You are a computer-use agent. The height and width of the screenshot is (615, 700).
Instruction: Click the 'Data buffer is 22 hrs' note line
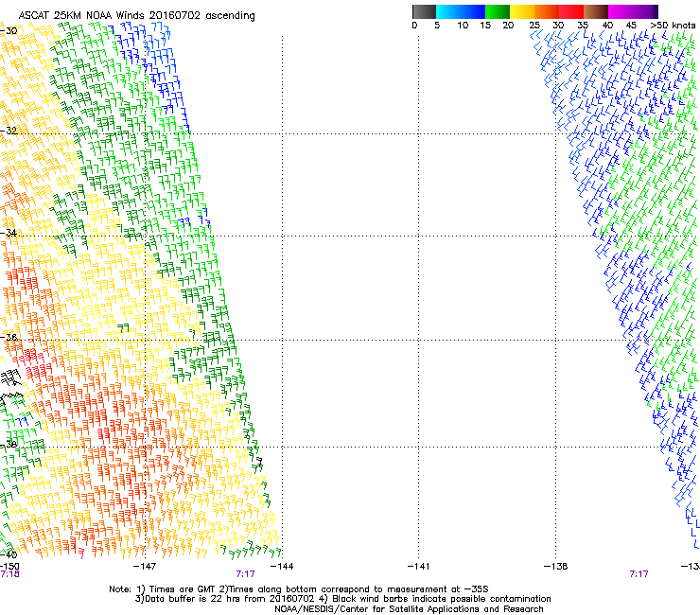(342, 599)
